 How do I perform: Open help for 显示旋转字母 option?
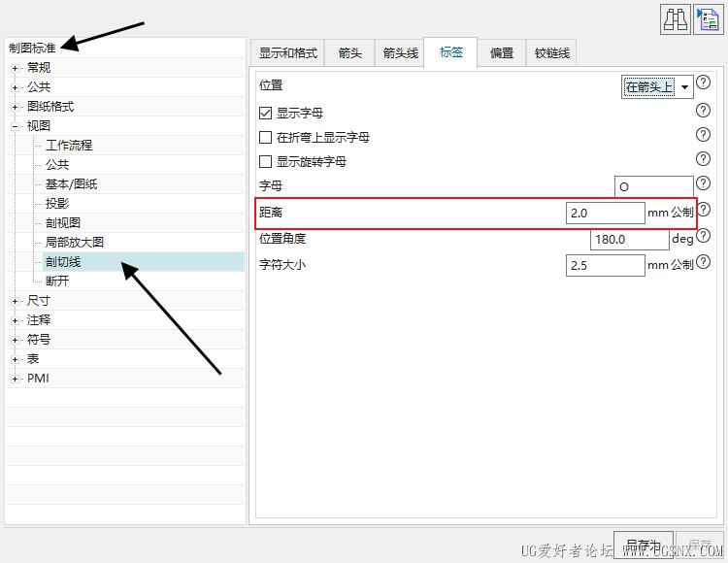coord(704,159)
